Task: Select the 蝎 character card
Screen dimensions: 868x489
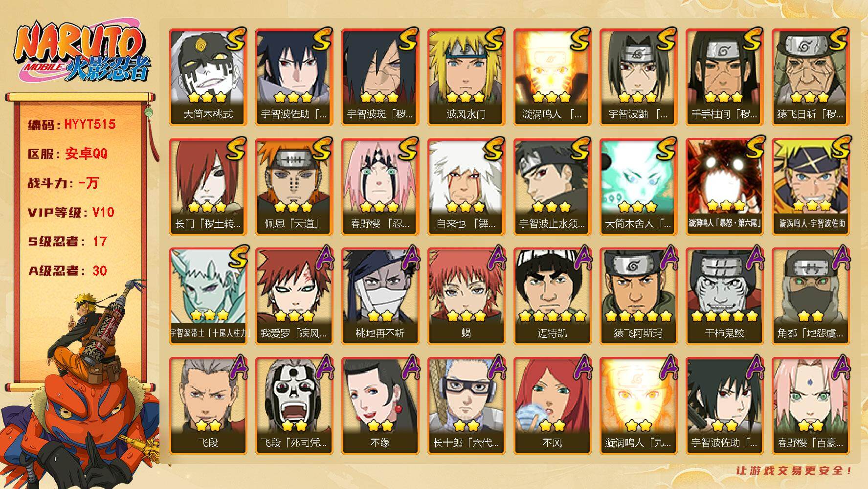Action: coord(466,296)
